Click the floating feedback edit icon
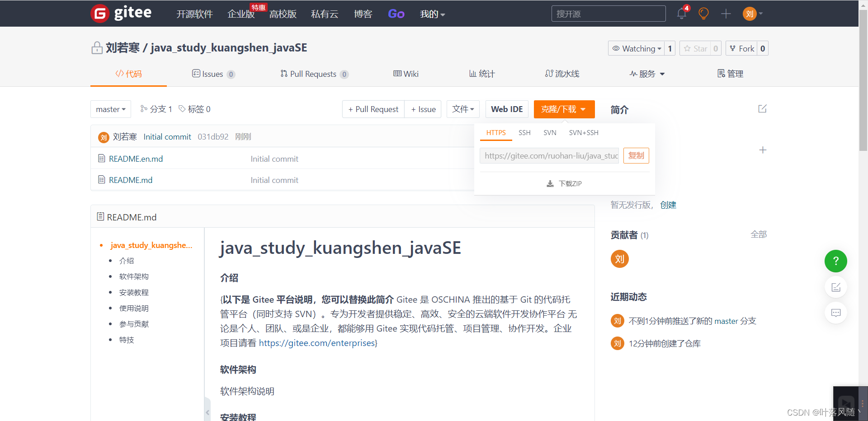The height and width of the screenshot is (421, 868). [836, 287]
